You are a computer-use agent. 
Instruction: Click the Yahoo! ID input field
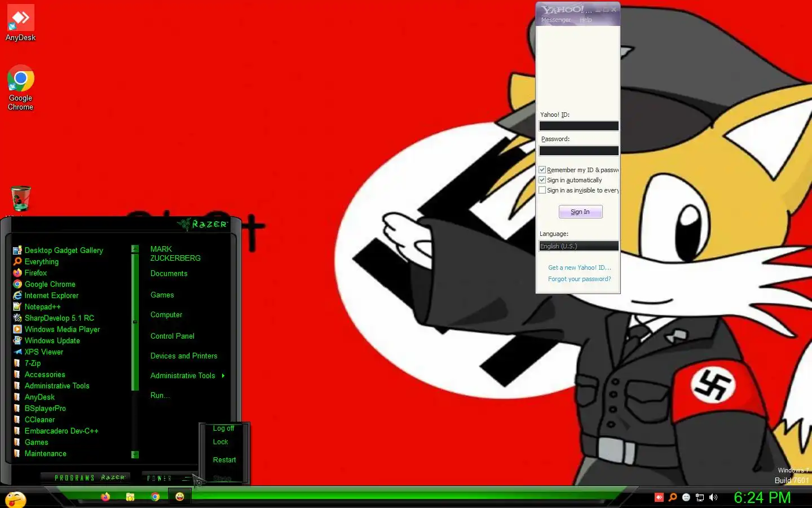tap(579, 126)
